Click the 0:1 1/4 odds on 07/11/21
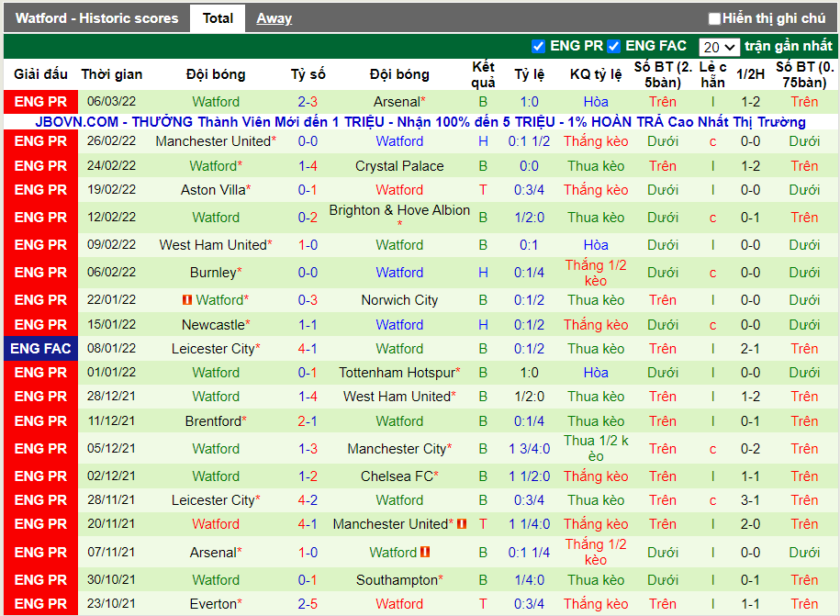The height and width of the screenshot is (616, 840). (530, 553)
